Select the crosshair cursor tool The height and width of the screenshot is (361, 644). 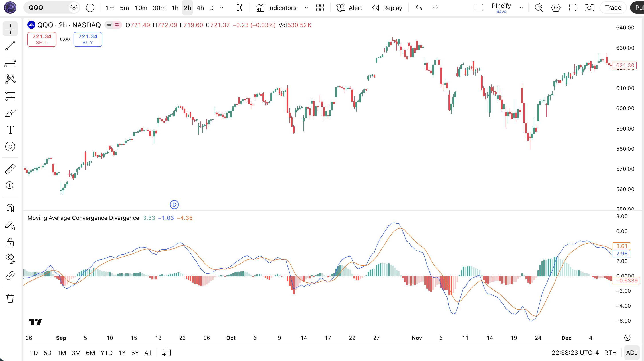point(10,29)
